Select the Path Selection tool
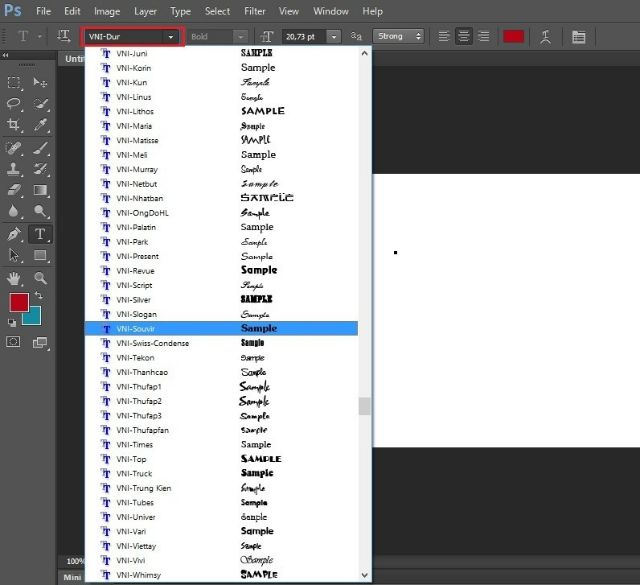The image size is (640, 585). pyautogui.click(x=14, y=255)
